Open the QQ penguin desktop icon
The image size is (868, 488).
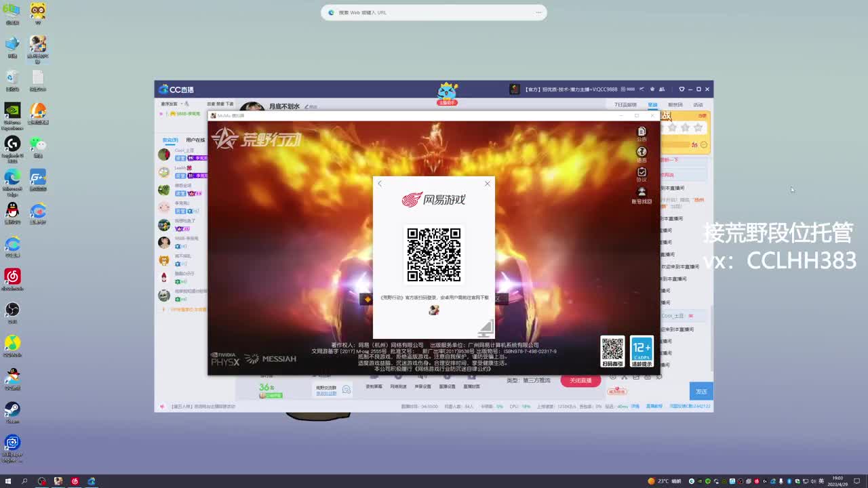pos(12,213)
